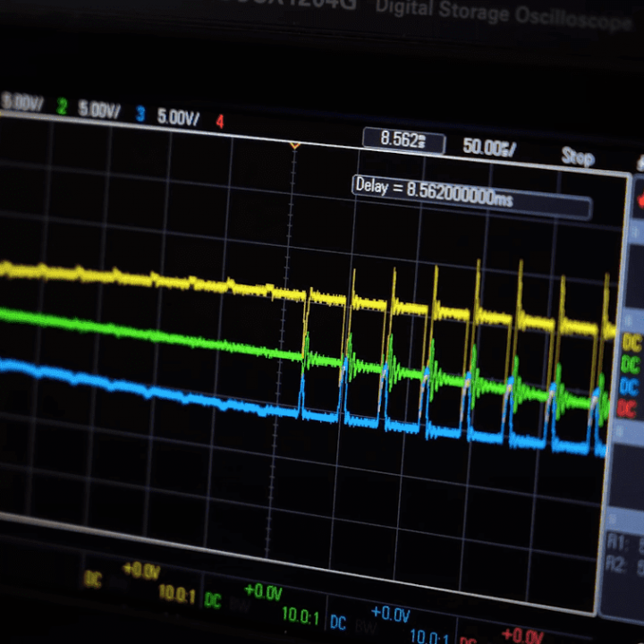This screenshot has height=644, width=644.
Task: Click channel 2 green +0.0V offset
Action: (x=263, y=592)
